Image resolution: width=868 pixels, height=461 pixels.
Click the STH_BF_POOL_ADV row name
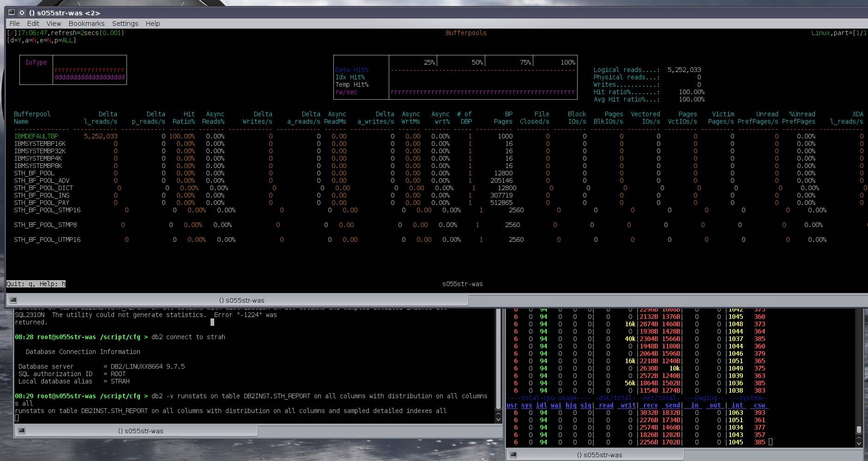42,180
